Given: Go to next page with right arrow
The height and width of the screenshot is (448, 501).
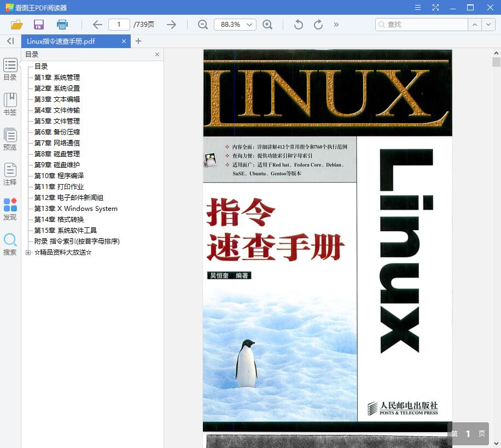Looking at the screenshot, I should coord(172,25).
